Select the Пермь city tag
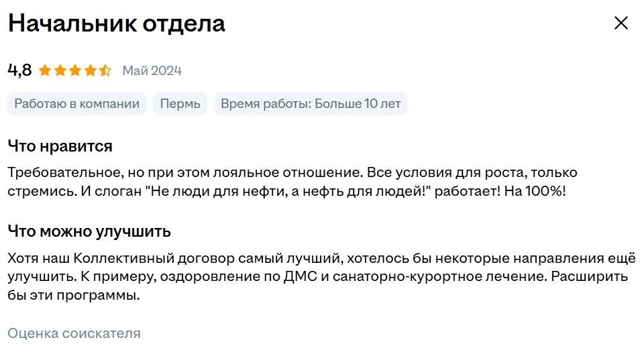 [180, 104]
